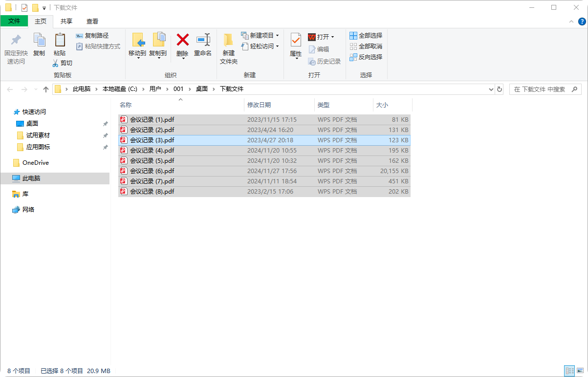588x377 pixels.
Task: Click 编辑 in the 打开 group
Action: click(x=319, y=49)
